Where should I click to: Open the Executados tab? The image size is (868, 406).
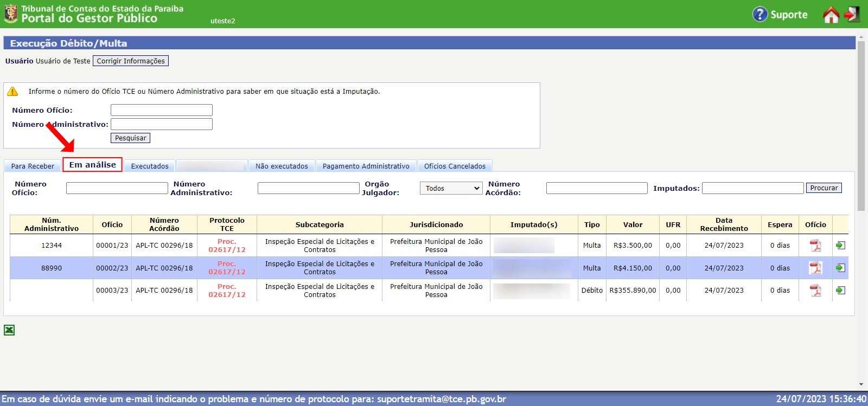point(150,166)
